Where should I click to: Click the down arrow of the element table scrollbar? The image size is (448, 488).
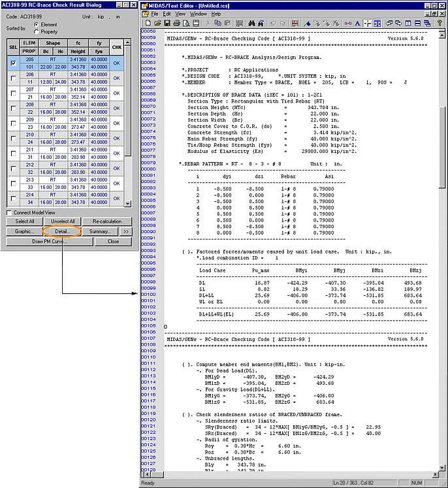pos(127,204)
